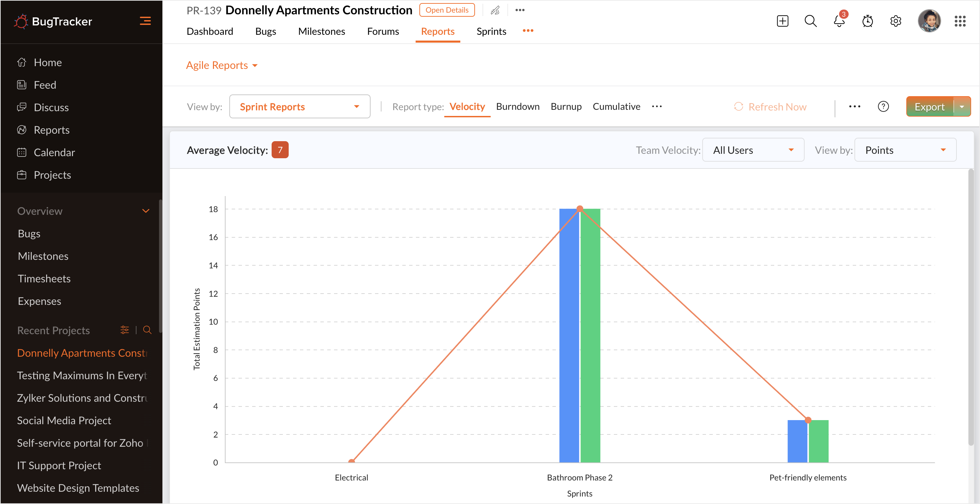Collapse the sidebar with hamburger toggle
The height and width of the screenshot is (504, 980).
145,21
